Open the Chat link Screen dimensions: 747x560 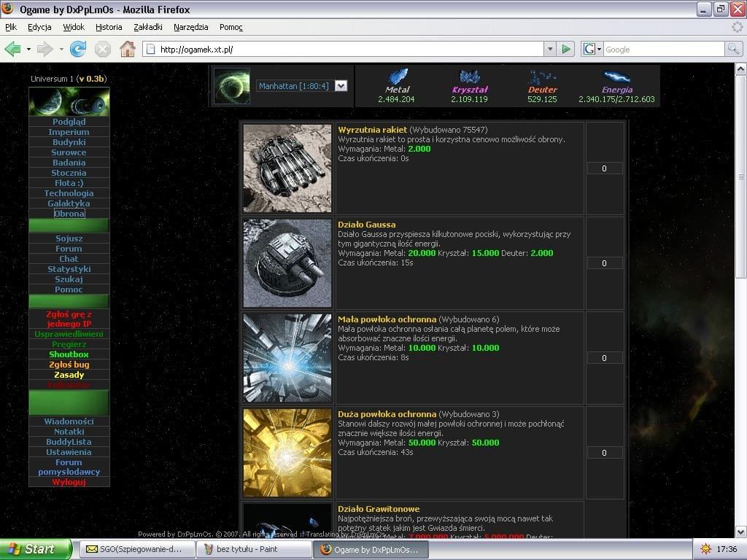click(x=69, y=259)
